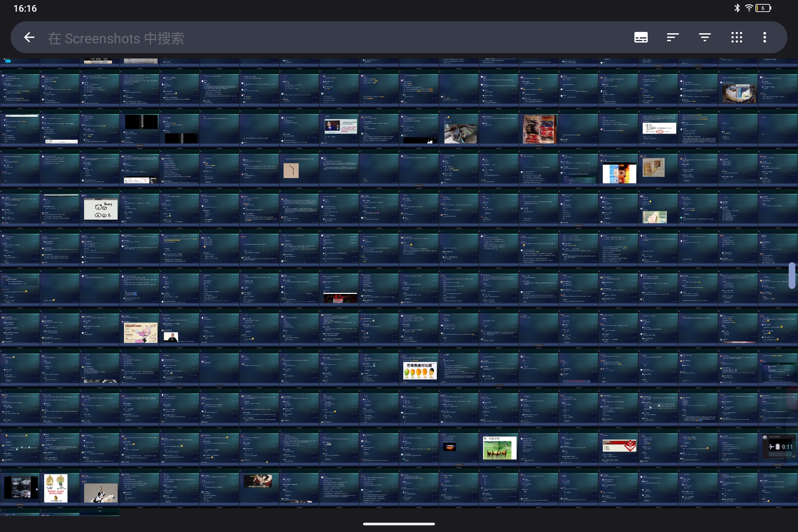Open the red banner with number 5 screenshot
This screenshot has height=532, width=798.
click(x=618, y=448)
